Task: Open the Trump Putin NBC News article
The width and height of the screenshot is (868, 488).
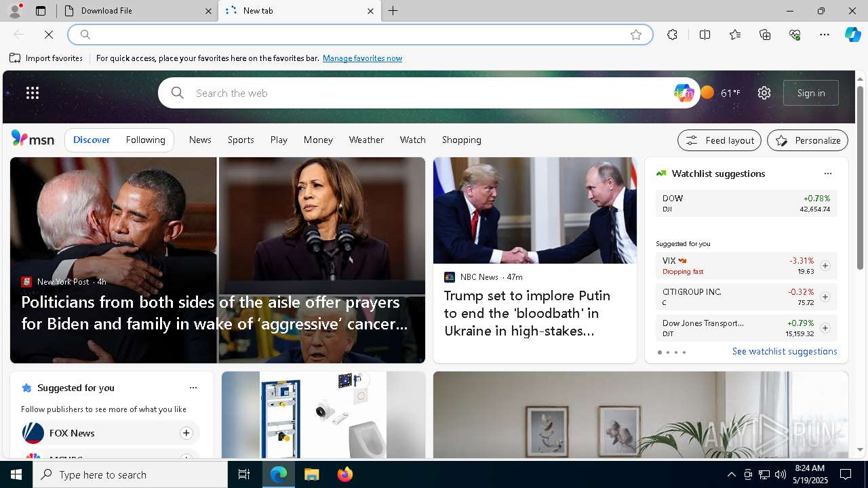Action: pos(529,313)
